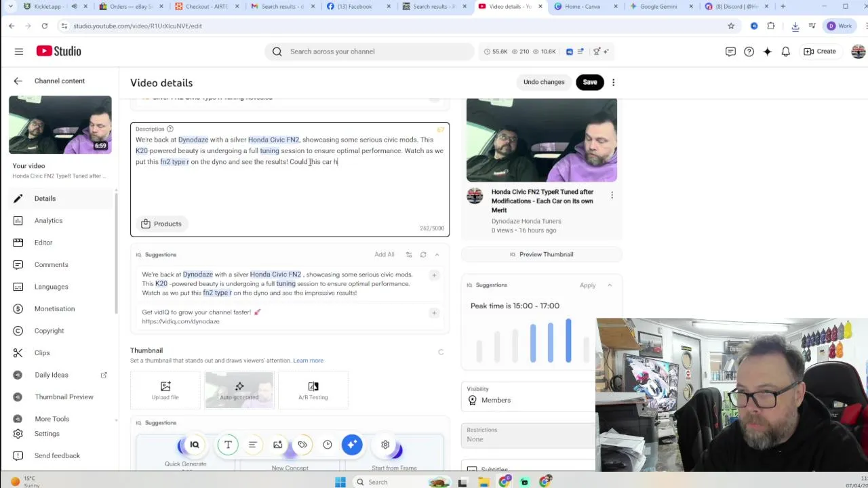This screenshot has height=488, width=868.
Task: Open the Visibility Members dropdown
Action: click(x=529, y=396)
